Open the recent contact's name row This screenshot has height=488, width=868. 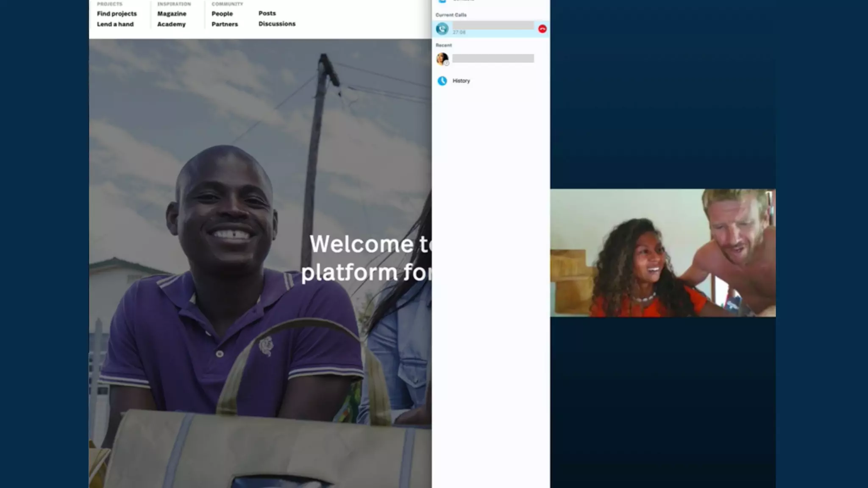[493, 58]
